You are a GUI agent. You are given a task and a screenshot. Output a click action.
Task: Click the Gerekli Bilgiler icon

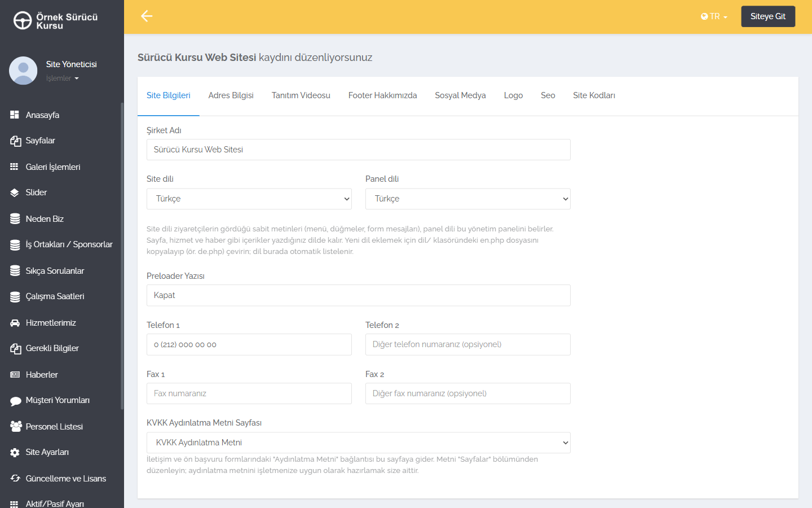coord(15,349)
